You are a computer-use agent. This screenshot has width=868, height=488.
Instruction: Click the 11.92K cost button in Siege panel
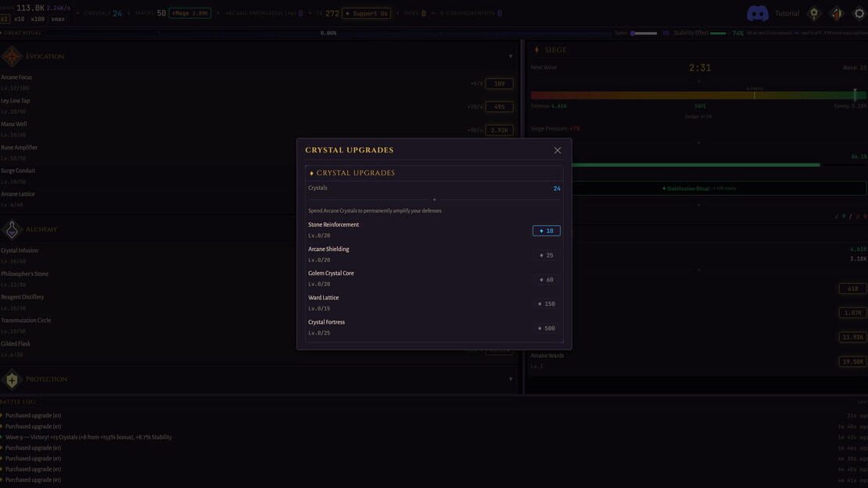(x=852, y=337)
